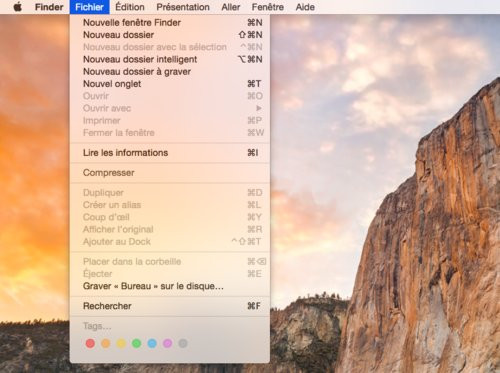Viewport: 500px width, 373px height.
Task: Apply the yellow tag color
Action: pos(121,343)
